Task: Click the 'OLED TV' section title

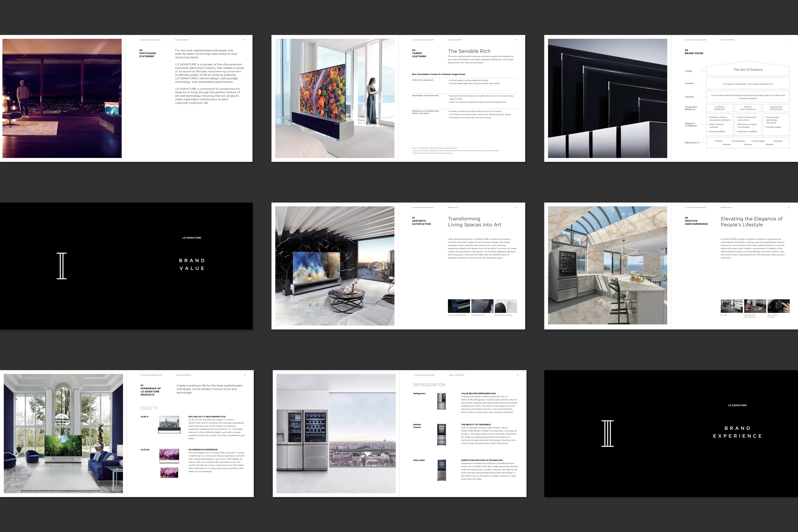Action: [x=149, y=408]
